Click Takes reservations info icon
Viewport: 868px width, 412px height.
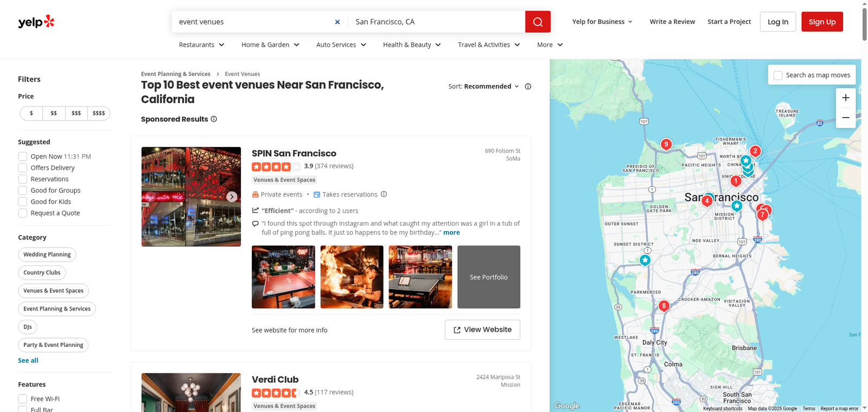coord(384,194)
